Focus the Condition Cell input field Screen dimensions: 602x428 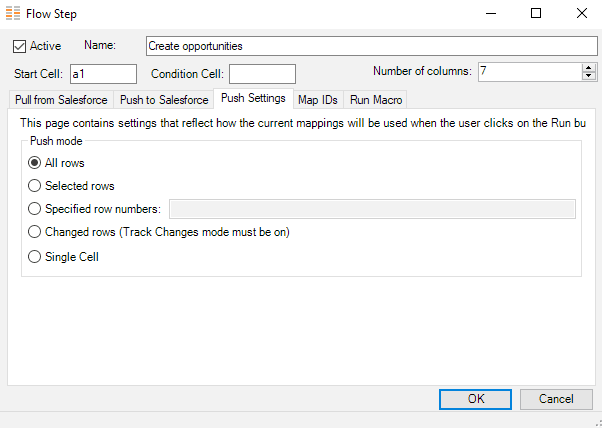click(x=262, y=74)
